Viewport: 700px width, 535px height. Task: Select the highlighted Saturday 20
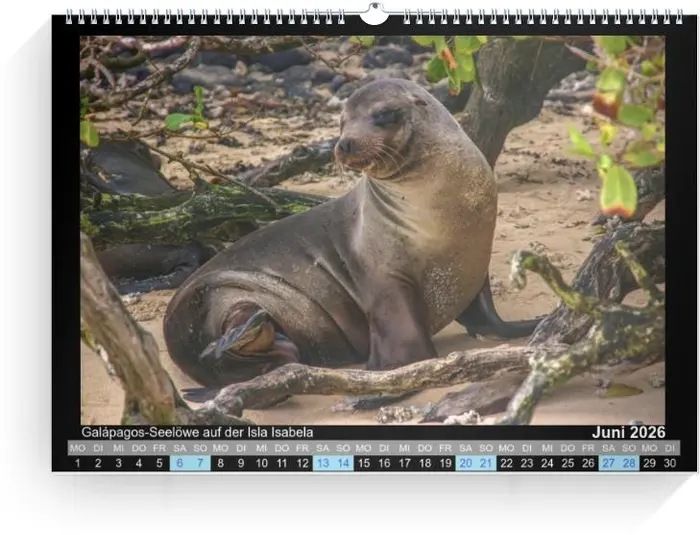pyautogui.click(x=466, y=463)
